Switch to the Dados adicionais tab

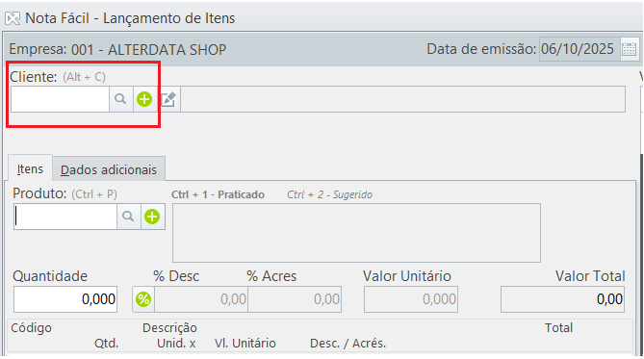pos(109,169)
